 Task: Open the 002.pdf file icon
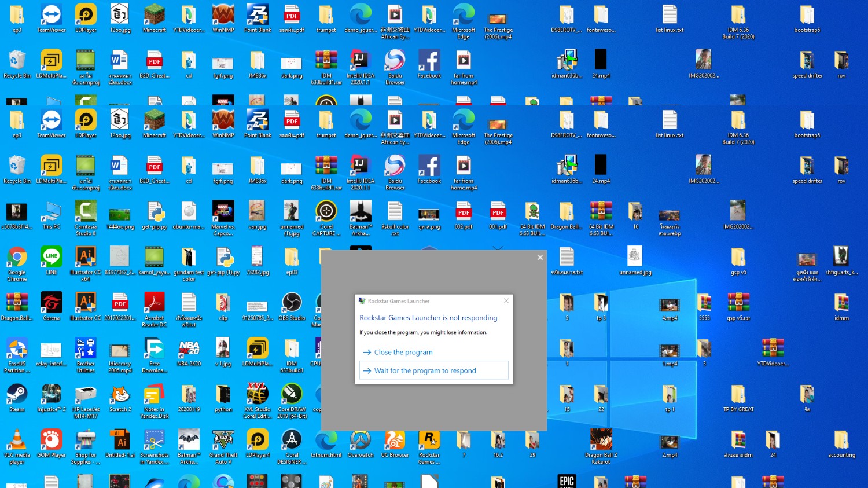(464, 216)
